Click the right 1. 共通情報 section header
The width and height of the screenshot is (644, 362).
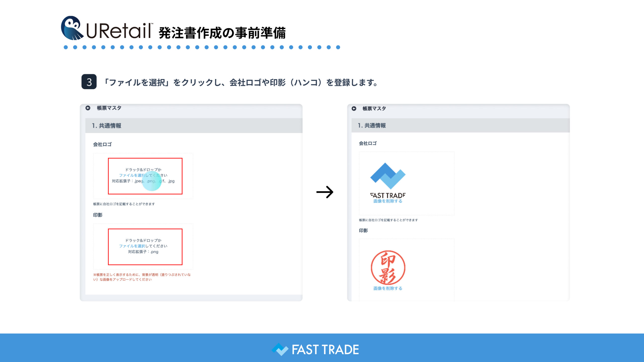point(372,125)
